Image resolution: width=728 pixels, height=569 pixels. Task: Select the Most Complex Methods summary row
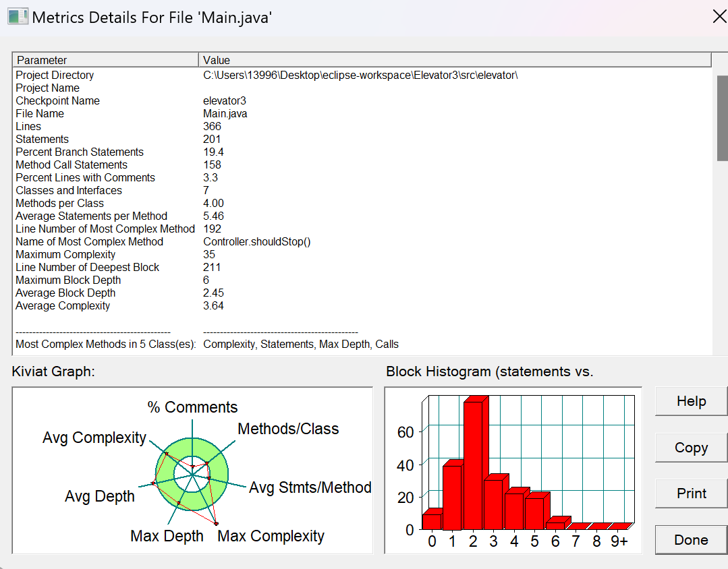pos(362,345)
